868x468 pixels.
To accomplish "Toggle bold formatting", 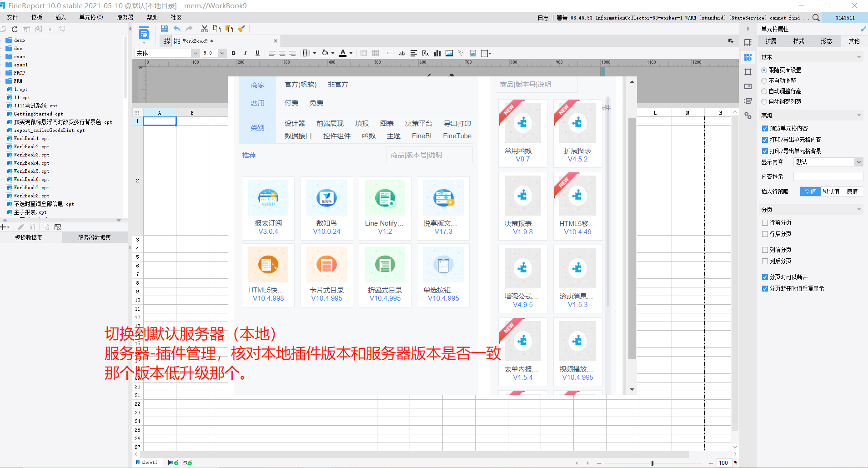I will [234, 53].
